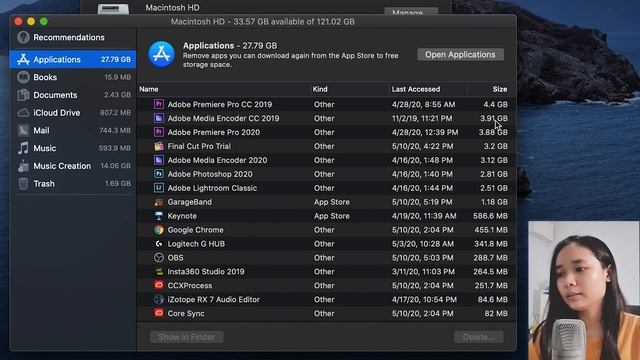Click the Adobe Premiere Pro 2020 icon
Image resolution: width=640 pixels, height=360 pixels.
159,132
